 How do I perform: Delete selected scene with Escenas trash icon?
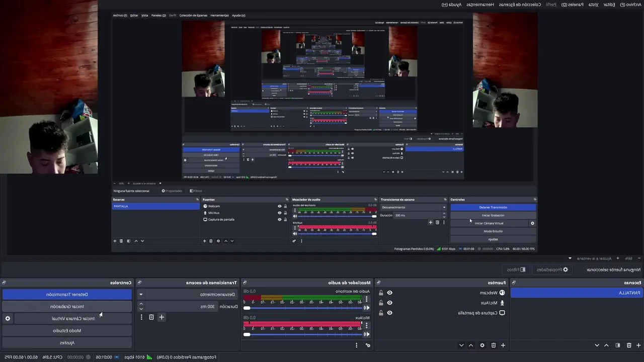[x=629, y=345]
